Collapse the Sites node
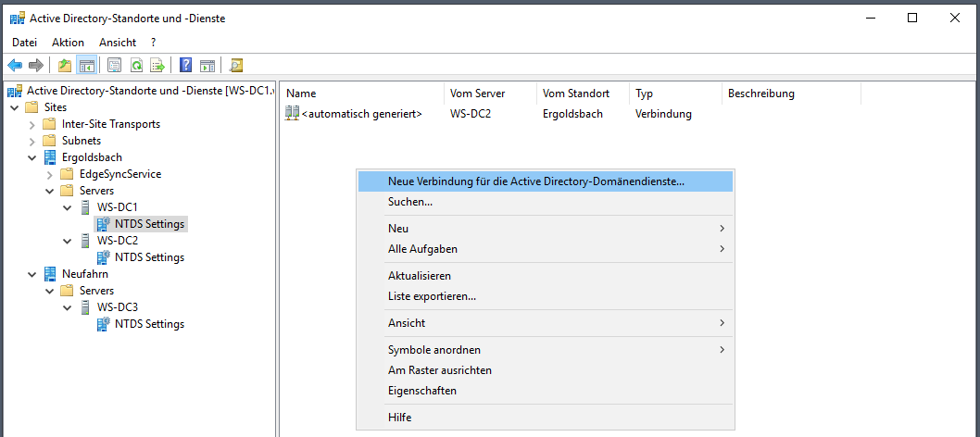980x437 pixels. coord(15,107)
